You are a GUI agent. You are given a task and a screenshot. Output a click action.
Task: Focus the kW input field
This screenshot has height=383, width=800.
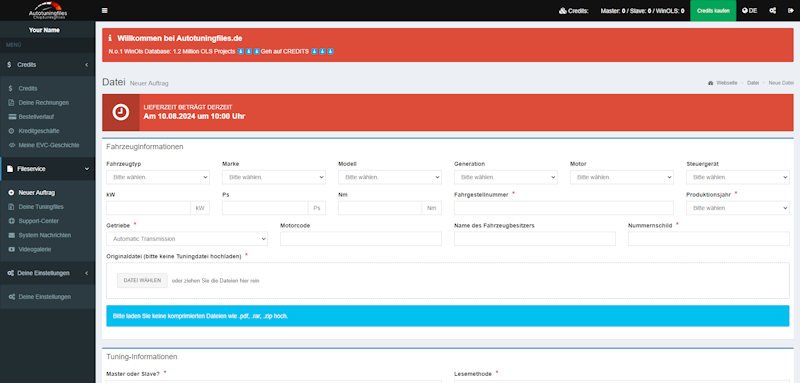tap(148, 208)
